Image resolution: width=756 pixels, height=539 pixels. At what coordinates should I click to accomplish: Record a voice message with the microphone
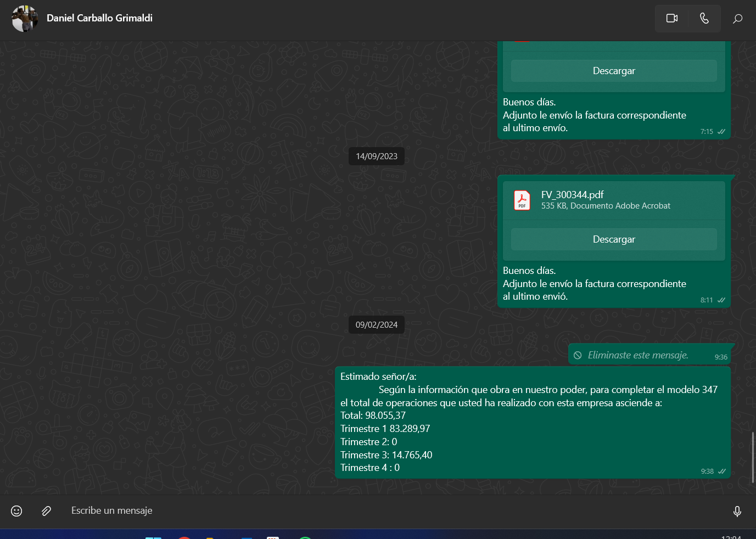[x=737, y=512]
